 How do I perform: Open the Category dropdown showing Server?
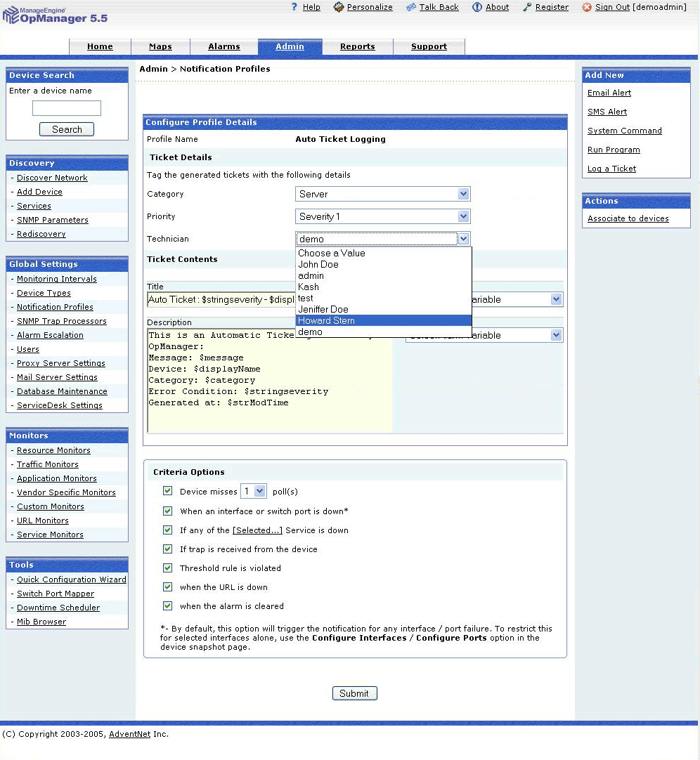click(x=383, y=194)
